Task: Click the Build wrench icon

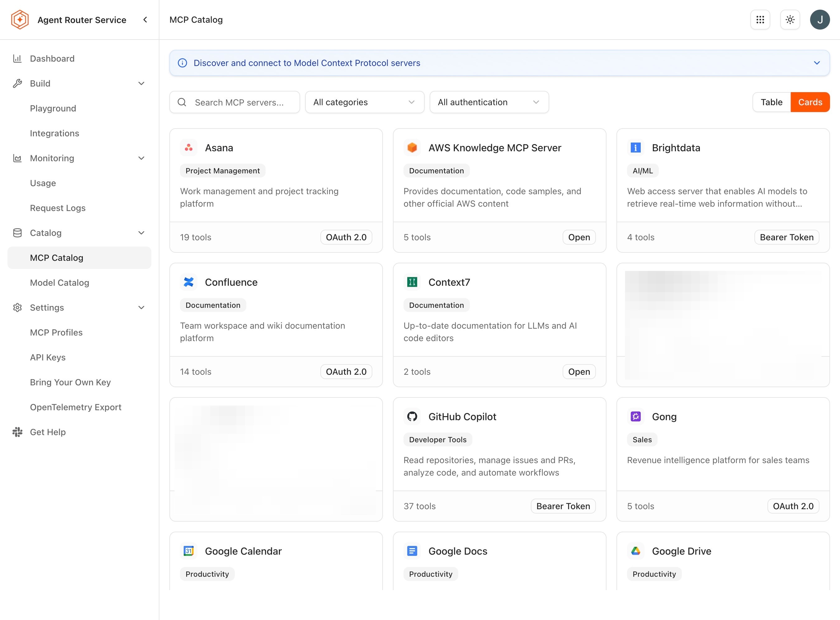Action: click(17, 83)
